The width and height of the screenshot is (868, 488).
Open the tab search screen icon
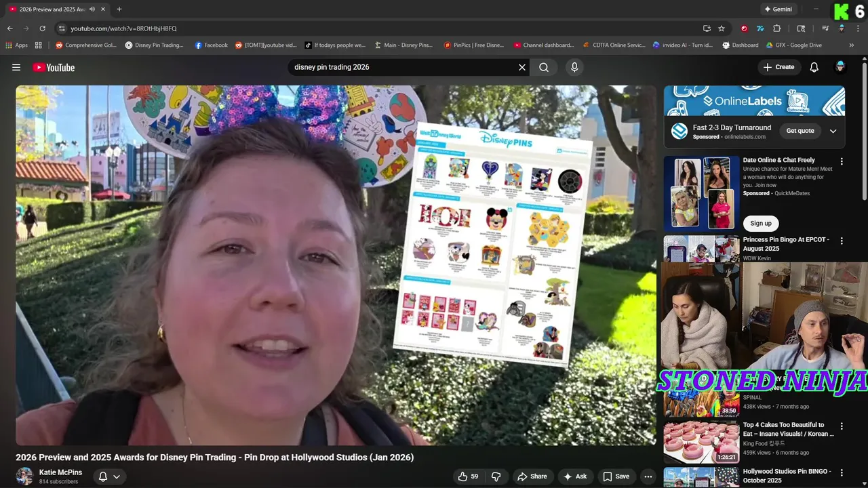point(801,28)
